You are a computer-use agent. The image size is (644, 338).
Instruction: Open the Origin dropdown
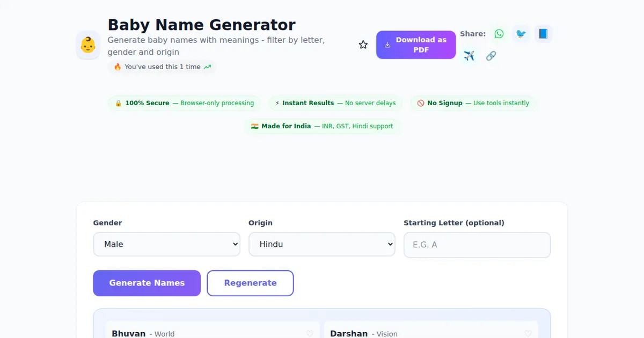click(x=321, y=244)
